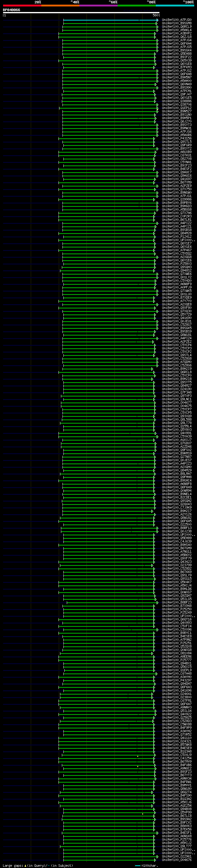Screen dimensions: 197x868
Task: Click the UniRef100_B7FKM3 label
Action: pos(177,67)
